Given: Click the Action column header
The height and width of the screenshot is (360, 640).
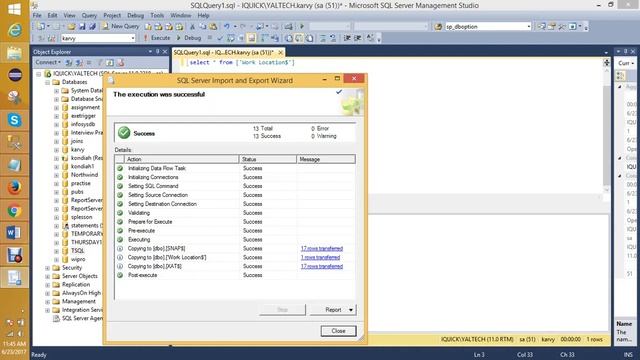Looking at the screenshot, I should coord(181,159).
